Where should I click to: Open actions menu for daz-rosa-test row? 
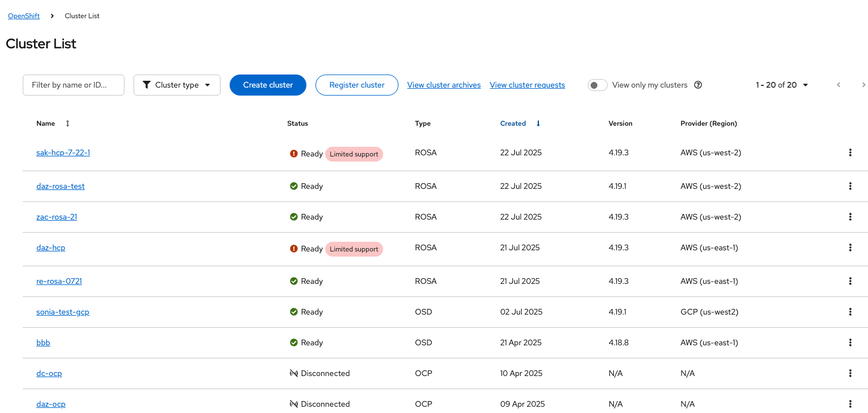tap(850, 186)
